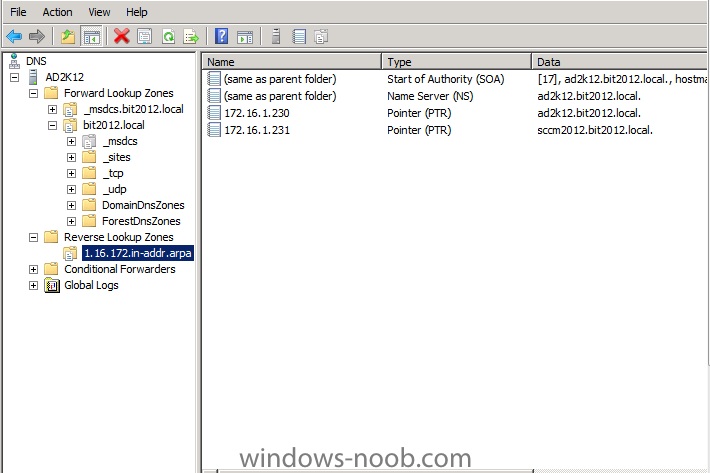
Task: Open Properties from the toolbar
Action: point(144,36)
